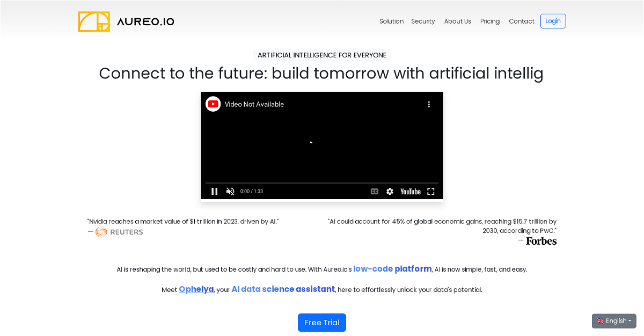This screenshot has height=336, width=644.
Task: Toggle closed captions on the video
Action: click(375, 192)
